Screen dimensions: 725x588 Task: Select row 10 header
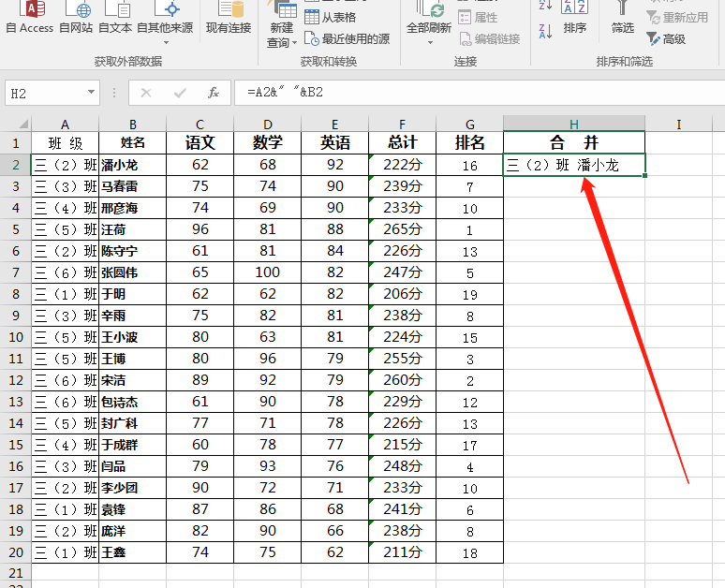tap(16, 337)
